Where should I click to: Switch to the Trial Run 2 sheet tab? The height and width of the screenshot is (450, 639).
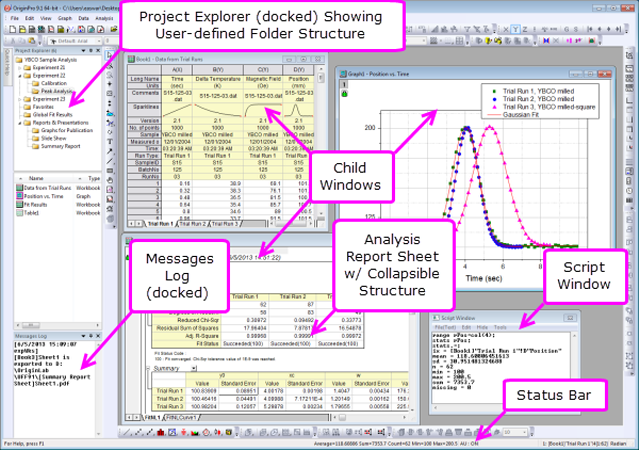(192, 224)
